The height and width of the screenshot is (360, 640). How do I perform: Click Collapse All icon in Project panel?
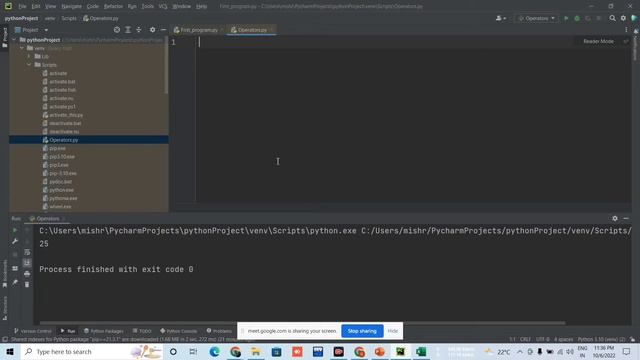139,30
